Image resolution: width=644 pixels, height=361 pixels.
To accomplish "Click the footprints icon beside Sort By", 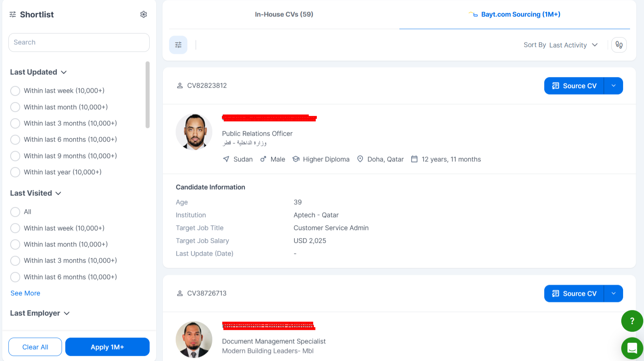I will (619, 45).
